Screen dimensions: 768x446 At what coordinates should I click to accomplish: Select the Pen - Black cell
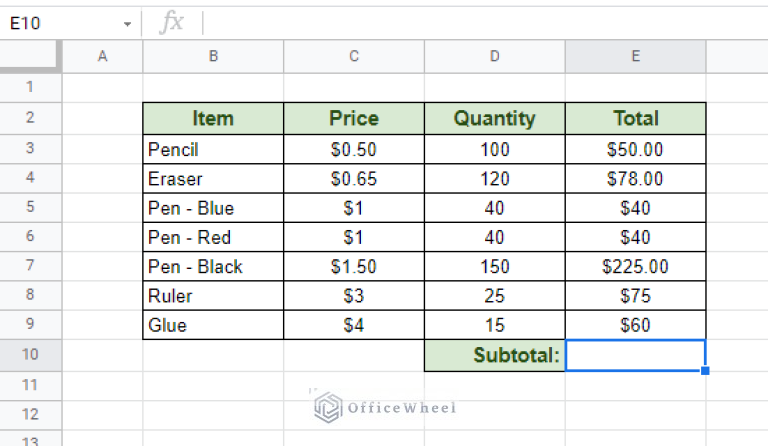pyautogui.click(x=213, y=267)
